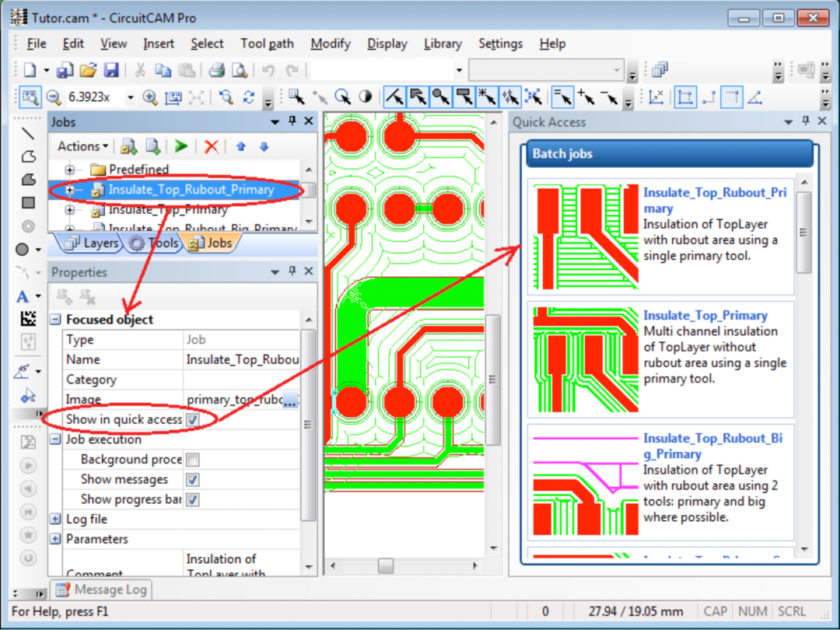
Task: Open the Insulate_Top_Rubout_Primary batch job link
Action: click(715, 201)
